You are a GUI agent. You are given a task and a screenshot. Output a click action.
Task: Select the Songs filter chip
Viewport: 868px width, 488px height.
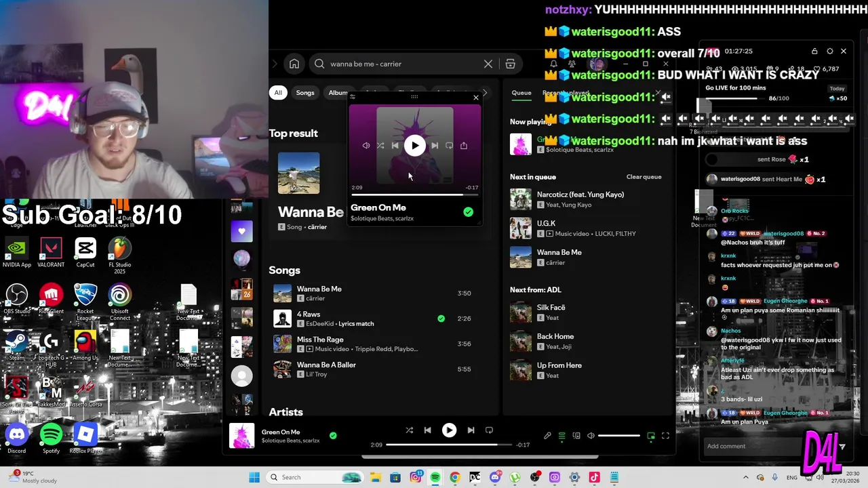(305, 93)
